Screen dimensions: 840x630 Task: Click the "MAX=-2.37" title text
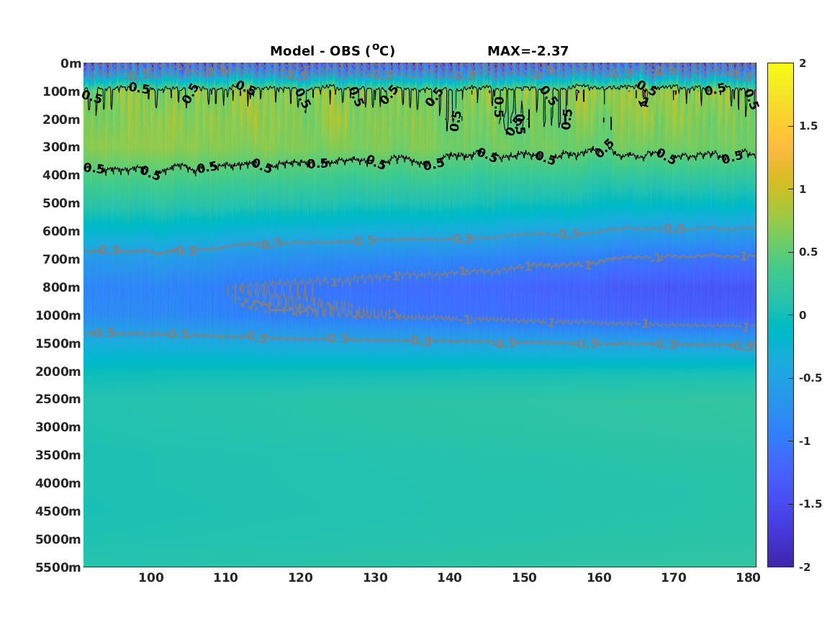tap(528, 51)
